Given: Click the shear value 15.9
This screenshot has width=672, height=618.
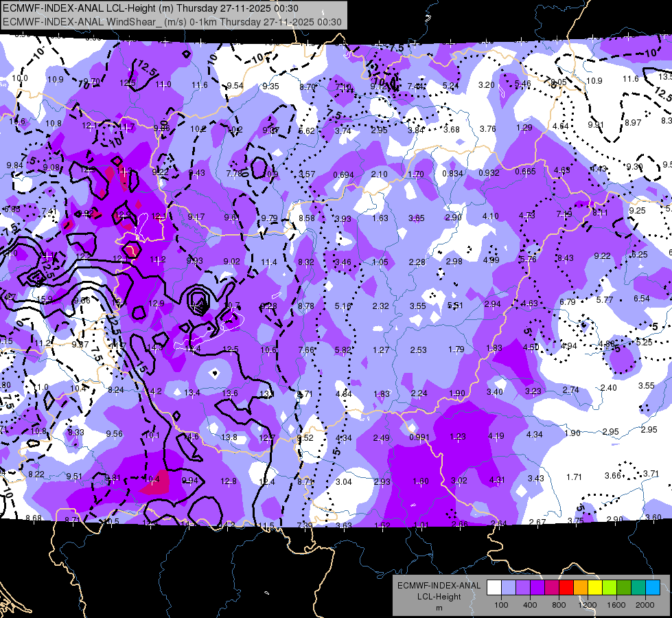Looking at the screenshot, I should [x=45, y=299].
